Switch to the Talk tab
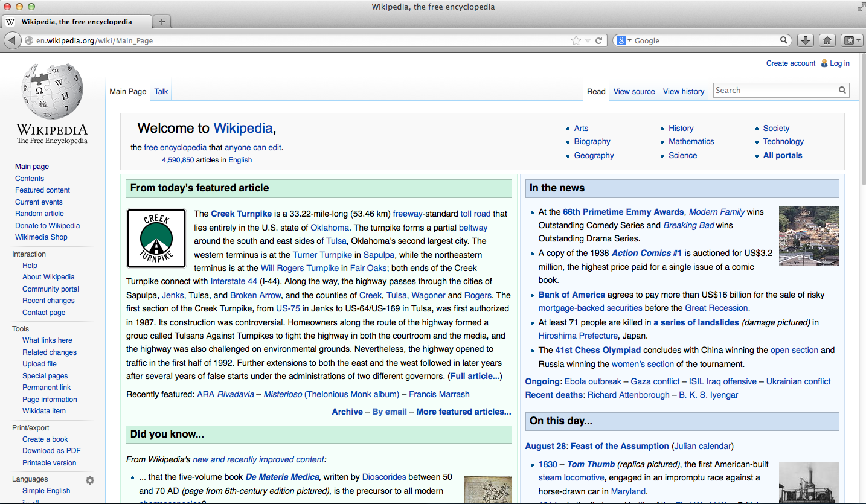This screenshot has height=504, width=866. coord(161,91)
